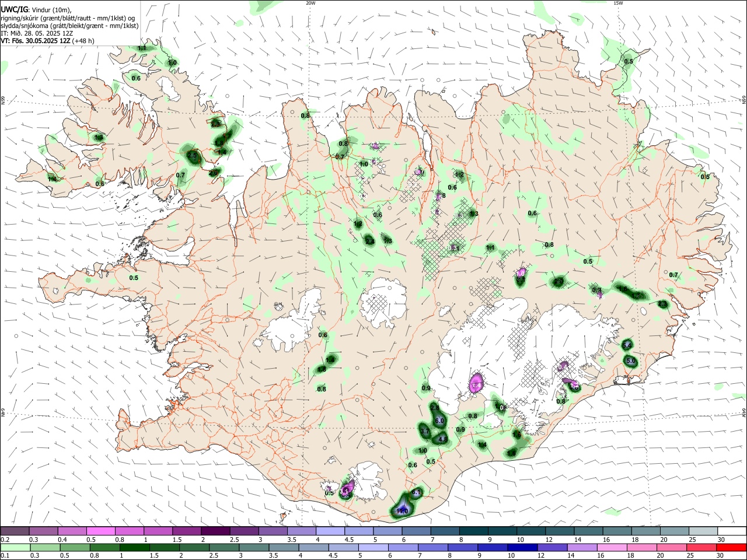
Task: Click the red 30 swatch in bottom legend row
Action: [731, 547]
